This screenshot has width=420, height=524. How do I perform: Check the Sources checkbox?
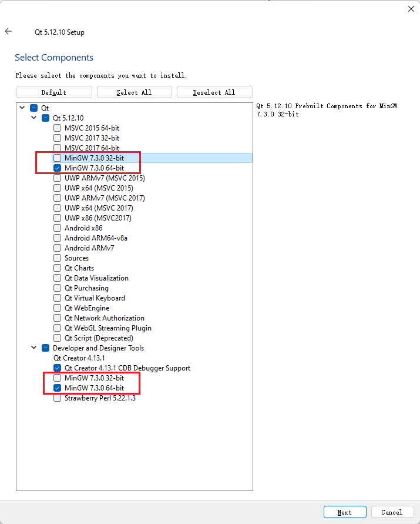tap(58, 258)
